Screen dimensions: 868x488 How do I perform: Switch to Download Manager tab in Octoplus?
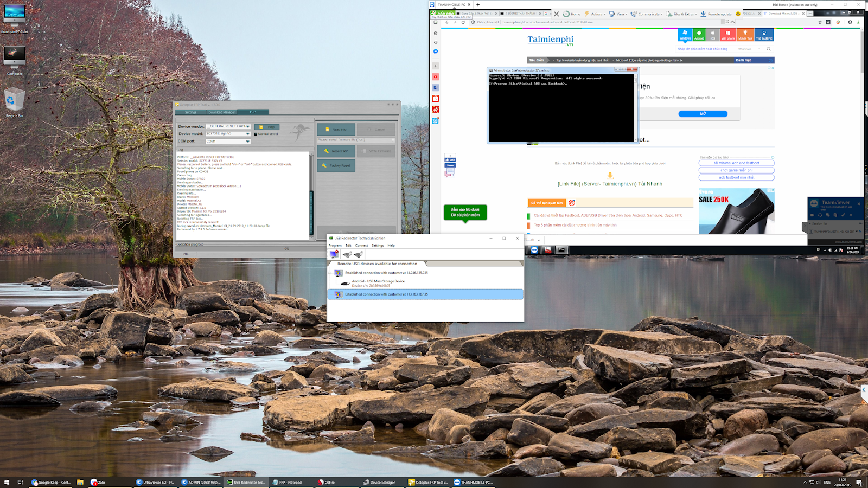tap(222, 112)
